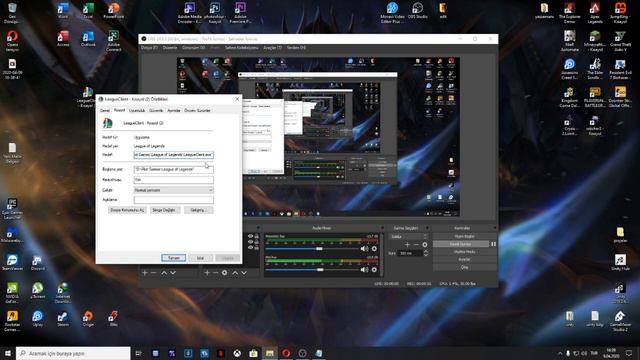Select the Origin desktop shortcut

(88, 319)
